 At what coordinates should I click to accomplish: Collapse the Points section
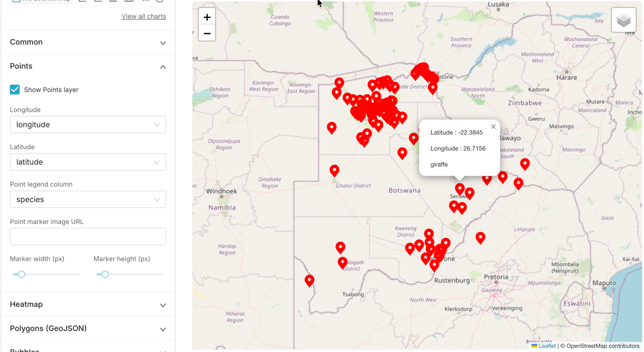point(88,66)
